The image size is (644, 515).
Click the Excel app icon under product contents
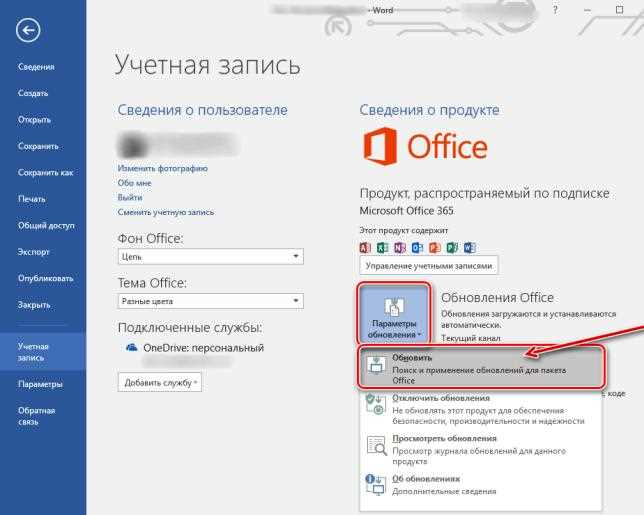click(x=382, y=248)
